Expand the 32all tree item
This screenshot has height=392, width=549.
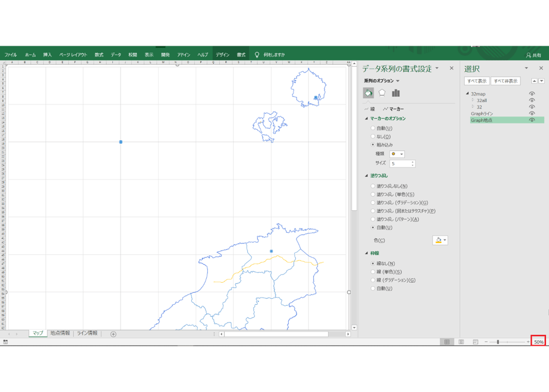pyautogui.click(x=473, y=100)
